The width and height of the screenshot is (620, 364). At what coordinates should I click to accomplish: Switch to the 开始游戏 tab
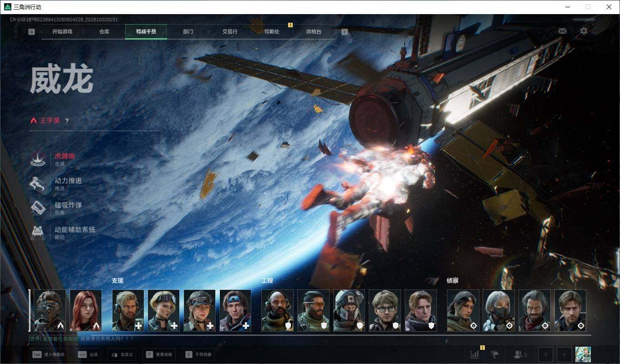tap(62, 32)
